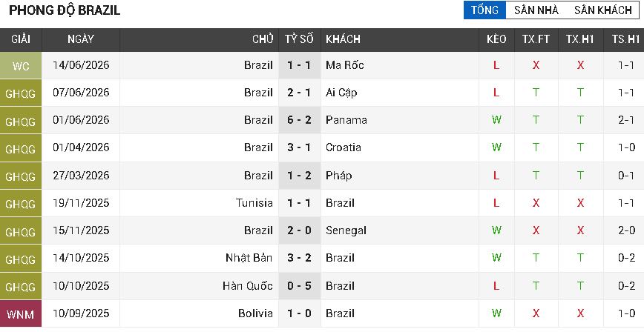
Task: Open the Nhật Bản team link
Action: (249, 258)
